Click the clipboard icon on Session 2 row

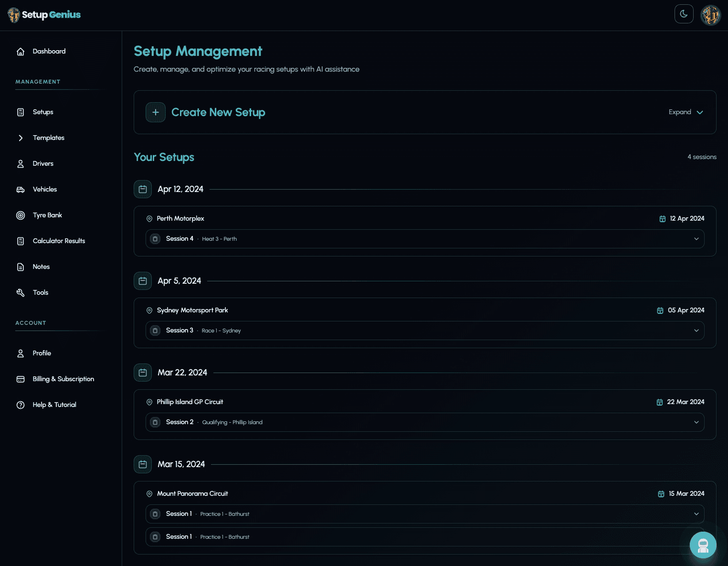(155, 422)
